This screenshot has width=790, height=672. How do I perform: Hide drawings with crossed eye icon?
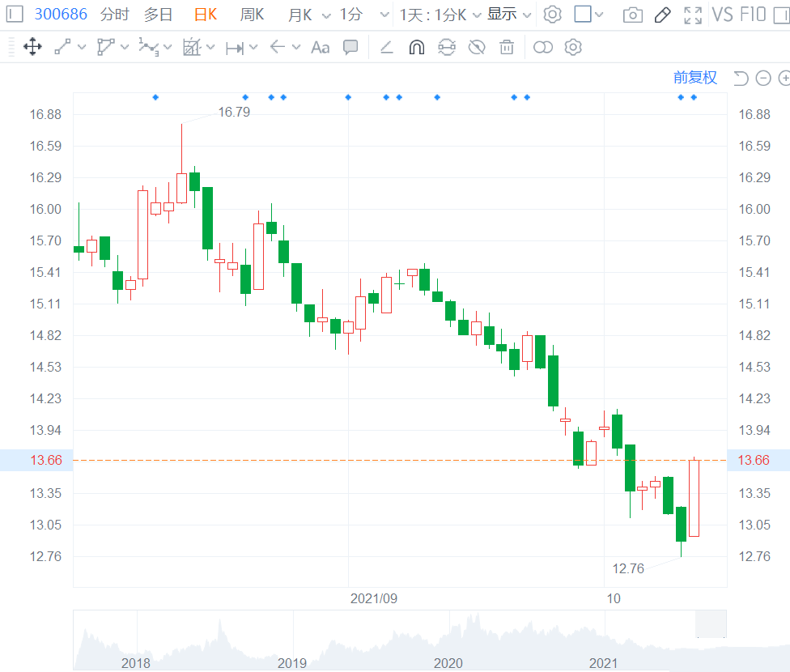477,48
